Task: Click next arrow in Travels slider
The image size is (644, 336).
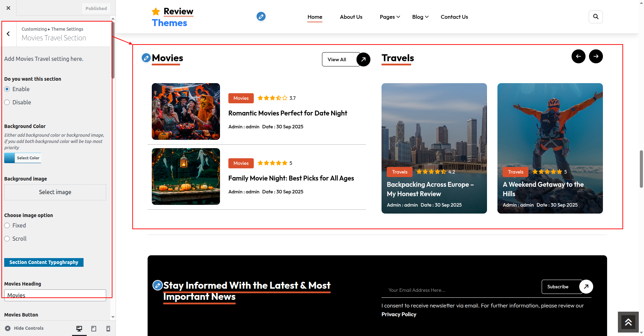Action: click(596, 56)
